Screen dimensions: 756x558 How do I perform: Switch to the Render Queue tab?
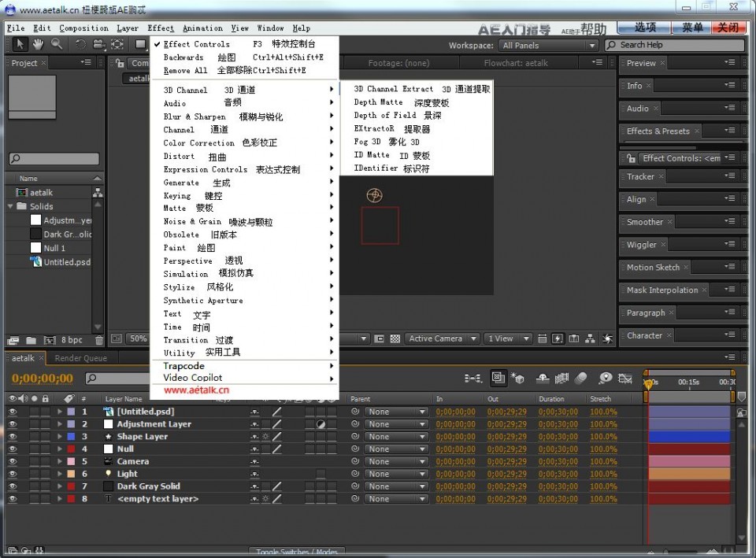[80, 358]
